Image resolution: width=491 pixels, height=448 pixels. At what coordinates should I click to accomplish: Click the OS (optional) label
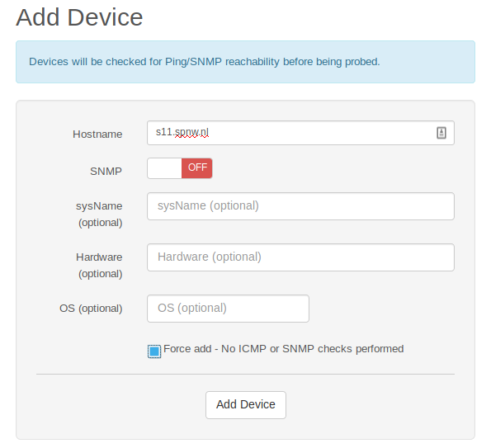(91, 309)
